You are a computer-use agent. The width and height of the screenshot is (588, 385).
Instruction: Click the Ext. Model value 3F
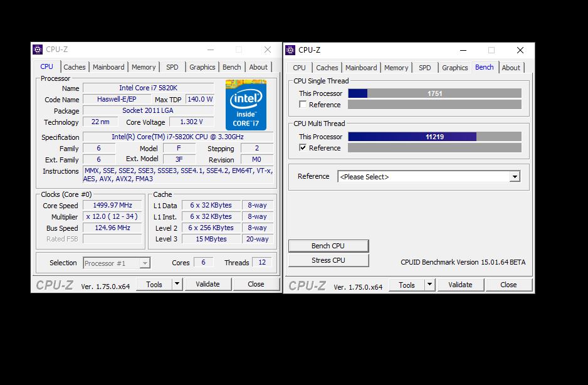(x=179, y=159)
